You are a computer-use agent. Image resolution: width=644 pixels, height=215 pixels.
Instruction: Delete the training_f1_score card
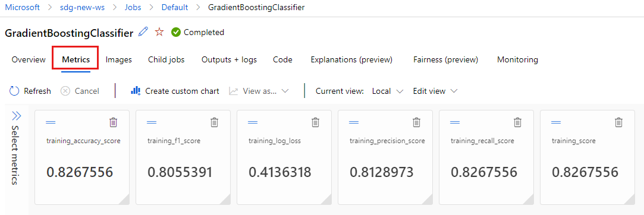pos(215,122)
